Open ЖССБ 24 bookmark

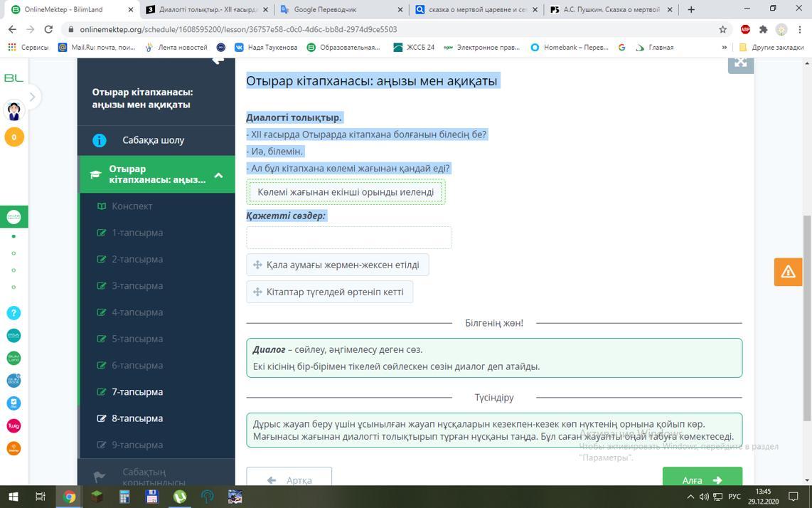click(x=414, y=47)
